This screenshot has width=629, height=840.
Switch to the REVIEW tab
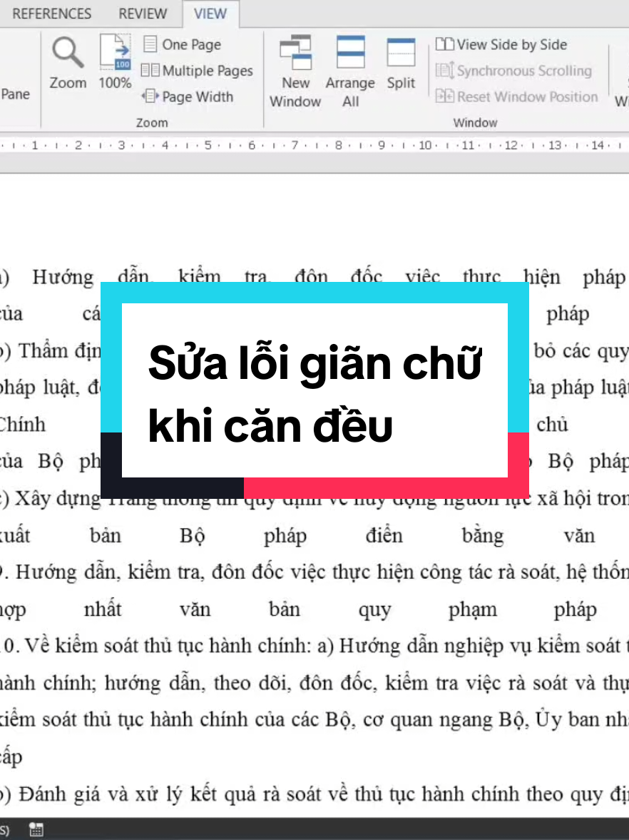pyautogui.click(x=142, y=13)
